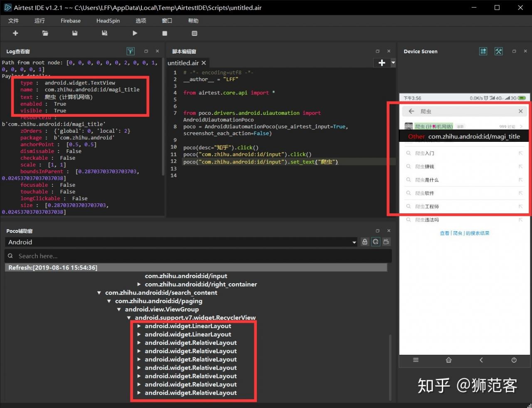Float the Poco assistant panel
Viewport: 532px width, 408px height.
point(377,230)
